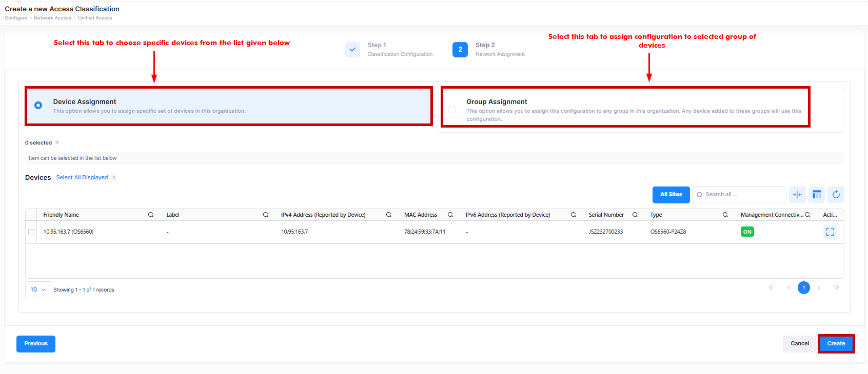Click the Create button
Screen dimensions: 868x374
(x=836, y=344)
